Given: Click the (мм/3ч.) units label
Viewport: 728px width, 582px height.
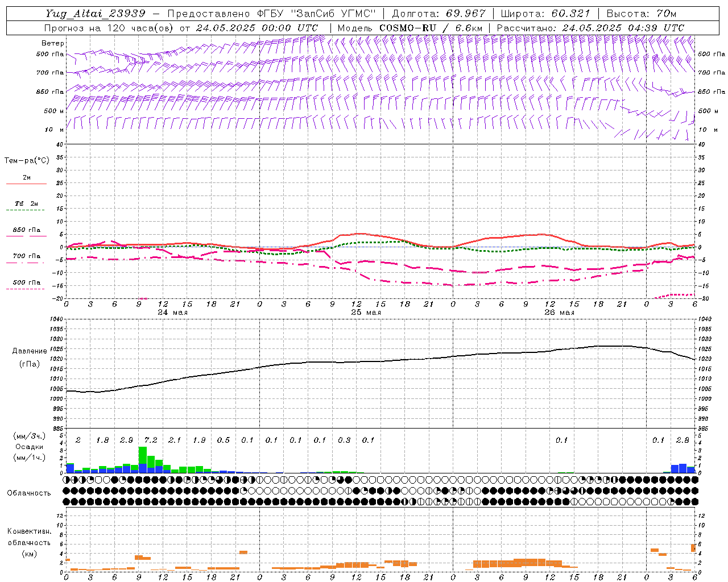Looking at the screenshot, I should tap(29, 436).
